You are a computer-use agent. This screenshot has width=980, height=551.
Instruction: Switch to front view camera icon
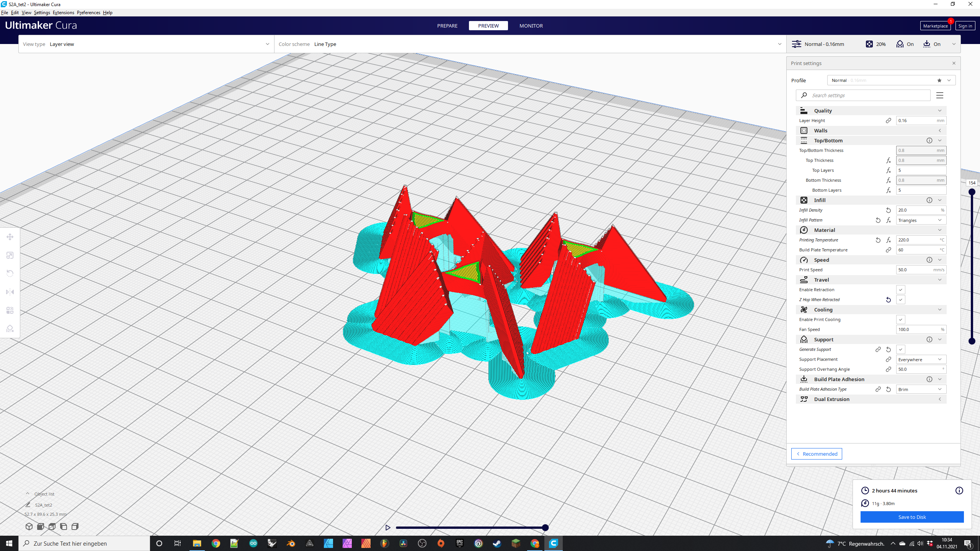41,527
